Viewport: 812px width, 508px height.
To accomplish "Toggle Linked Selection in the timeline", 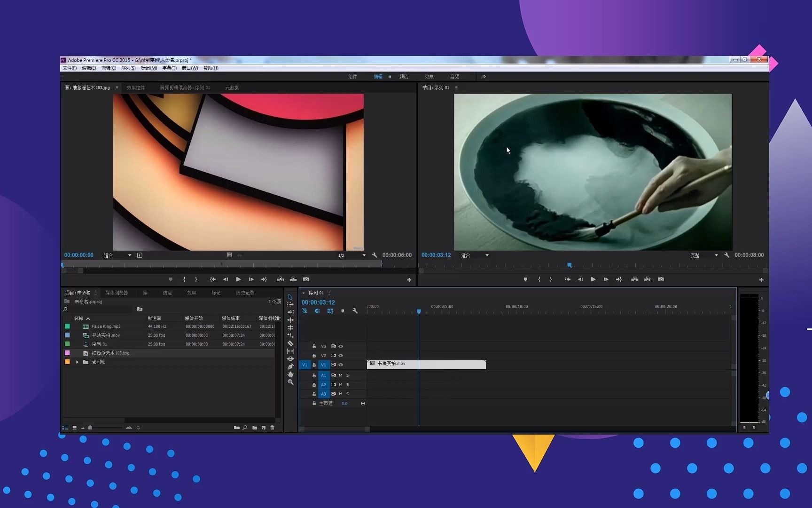I will click(330, 311).
